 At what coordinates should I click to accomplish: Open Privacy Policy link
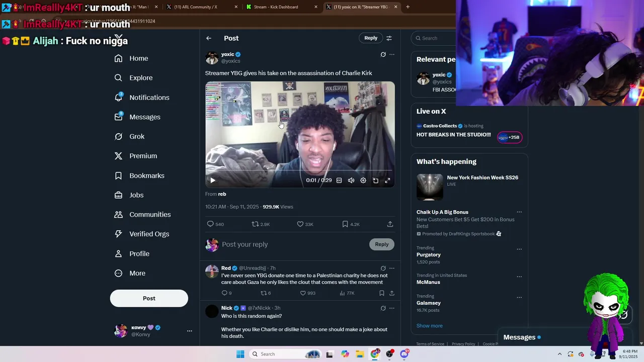(x=463, y=344)
